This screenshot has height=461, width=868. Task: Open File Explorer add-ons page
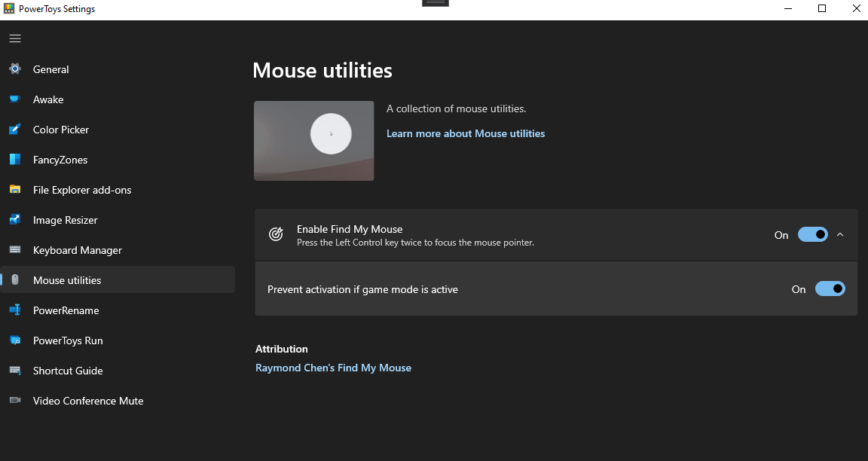click(x=118, y=190)
